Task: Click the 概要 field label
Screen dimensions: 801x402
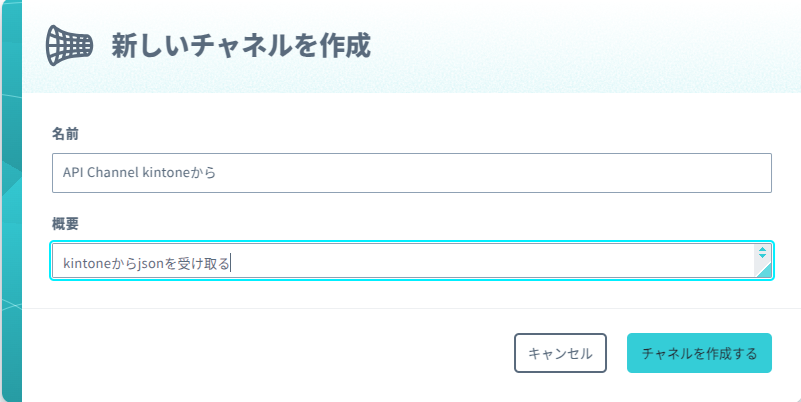Action: (65, 223)
